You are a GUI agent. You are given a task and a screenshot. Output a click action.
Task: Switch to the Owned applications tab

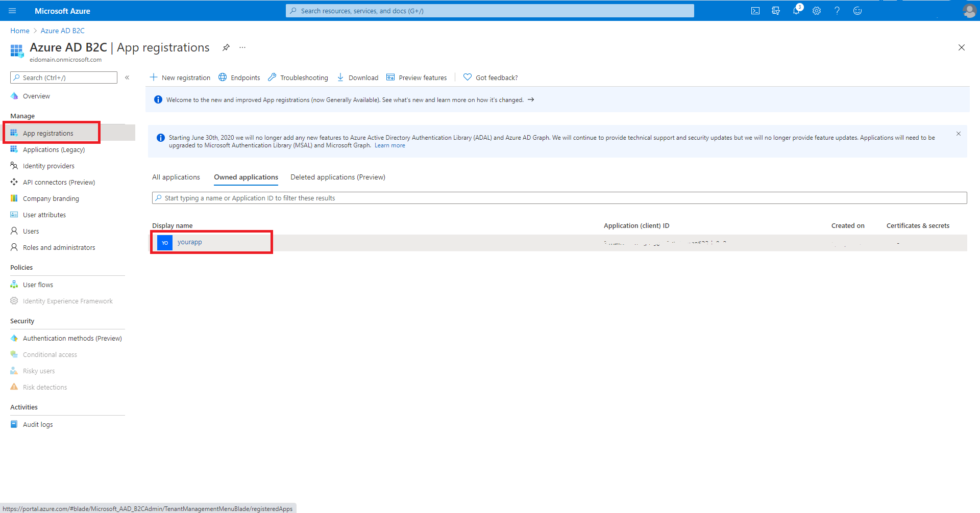(x=246, y=177)
